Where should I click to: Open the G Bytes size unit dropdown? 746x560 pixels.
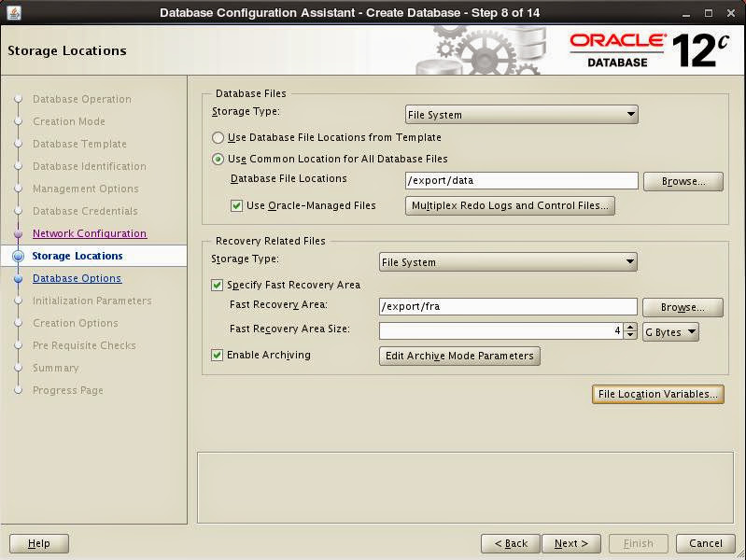coord(670,332)
